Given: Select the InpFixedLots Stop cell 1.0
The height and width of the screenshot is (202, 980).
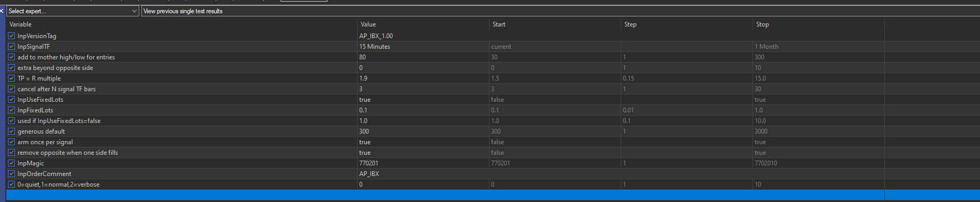Looking at the screenshot, I should point(819,110).
